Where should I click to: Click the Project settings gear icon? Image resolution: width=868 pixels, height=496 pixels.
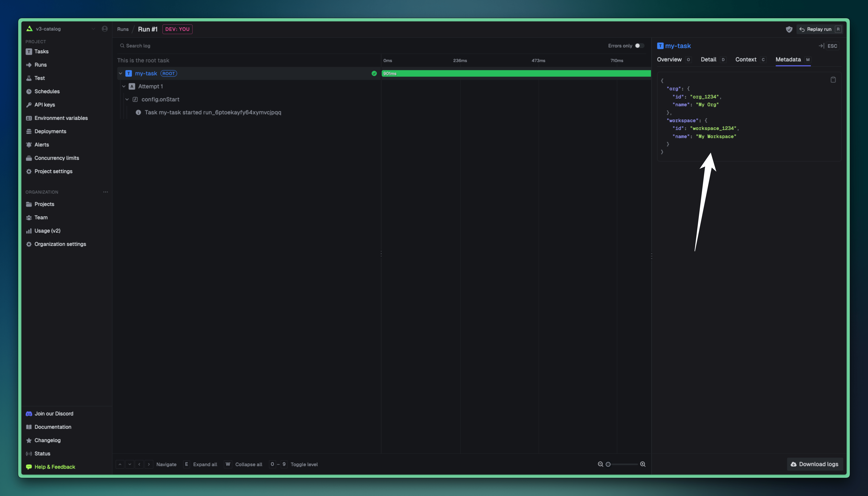pos(29,171)
